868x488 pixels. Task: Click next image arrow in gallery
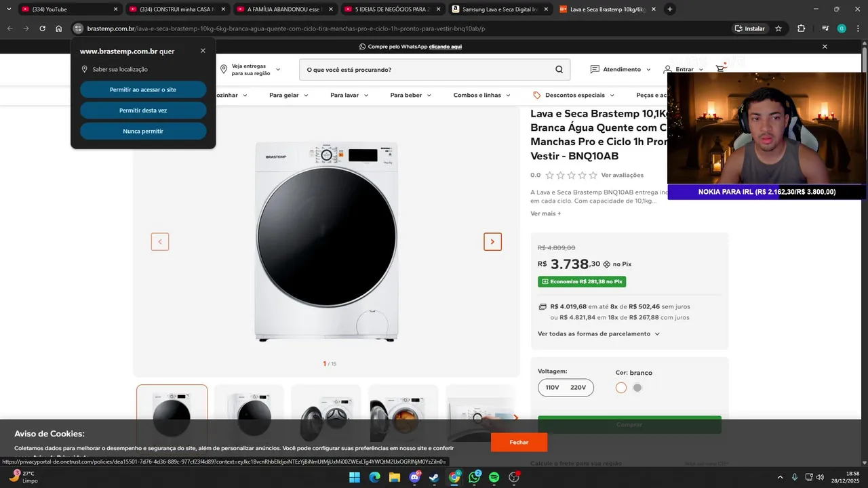[x=492, y=241]
